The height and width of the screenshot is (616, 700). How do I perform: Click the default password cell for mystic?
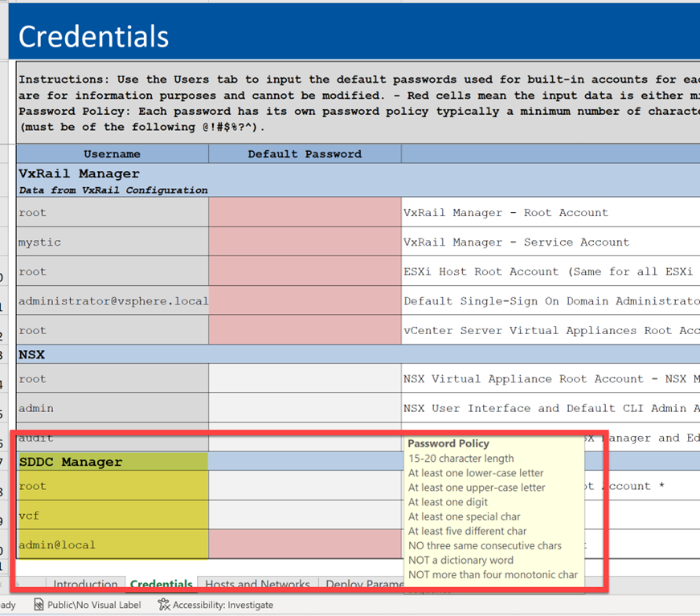(x=305, y=242)
